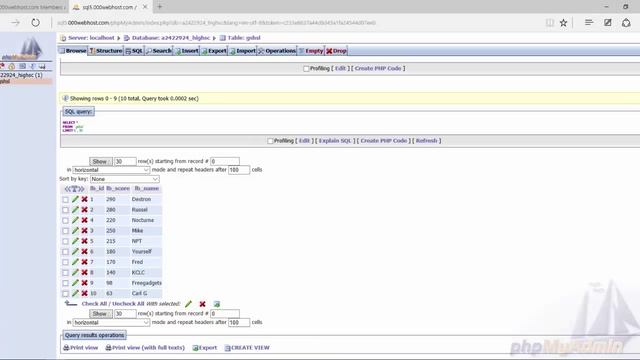Click the Empty table tab
The height and width of the screenshot is (360, 640).
click(x=311, y=51)
